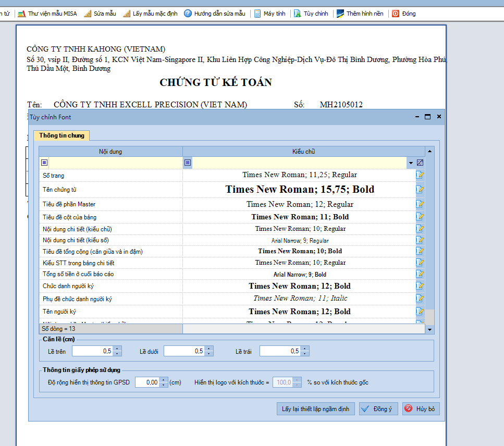The width and height of the screenshot is (504, 446).
Task: Click Kiểu chữ column filter operator box
Action: 188,163
